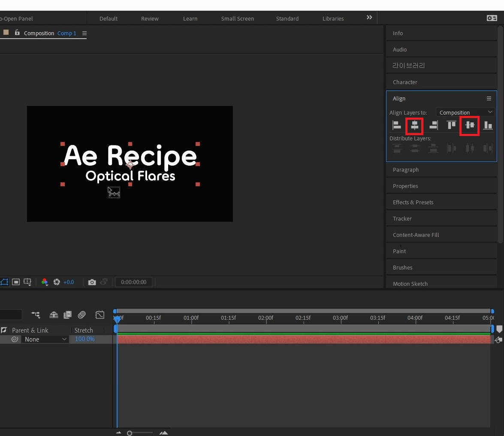Expand the Info panel
The height and width of the screenshot is (436, 504).
(441, 33)
